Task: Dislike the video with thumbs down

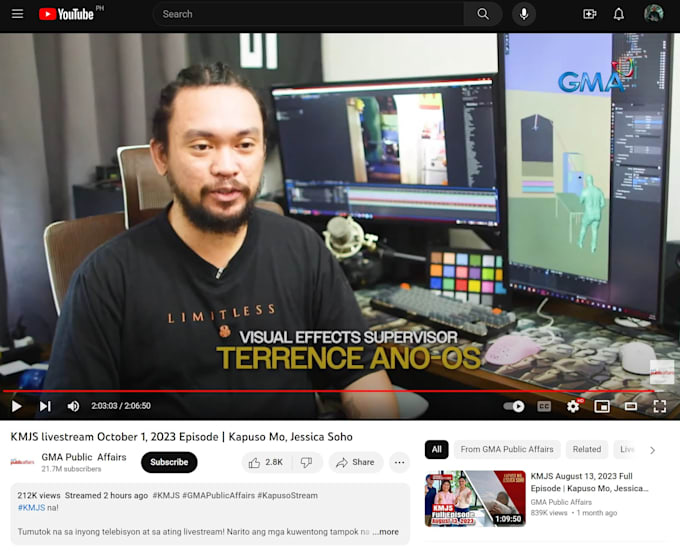Action: [x=307, y=463]
